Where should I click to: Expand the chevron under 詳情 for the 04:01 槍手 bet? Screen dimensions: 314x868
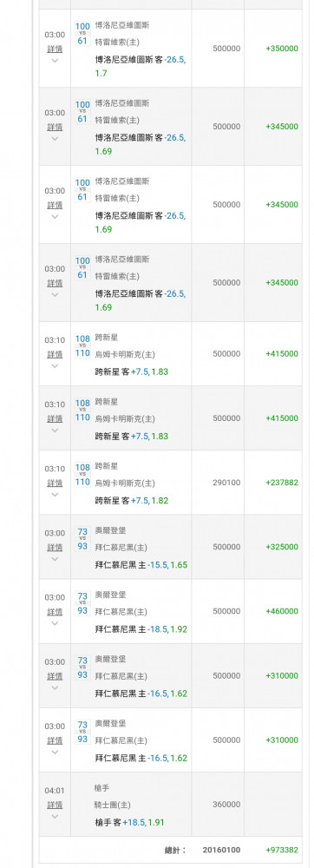click(x=55, y=817)
